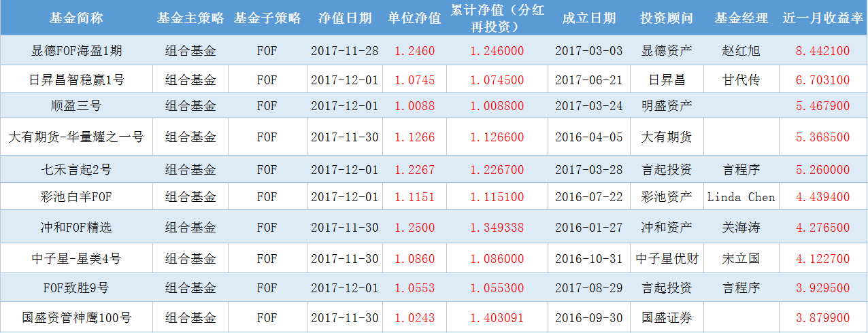Click the 近一月收益率 column header
Viewport: 868px width, 333px height.
pos(822,18)
